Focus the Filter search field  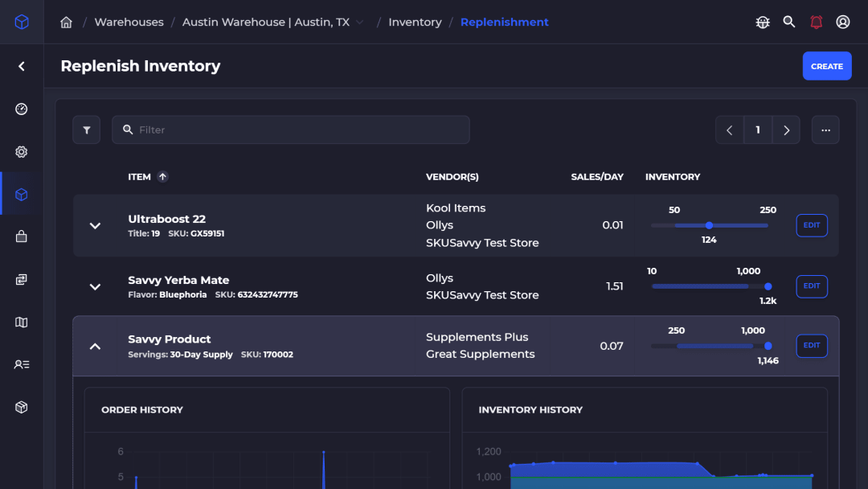point(291,130)
